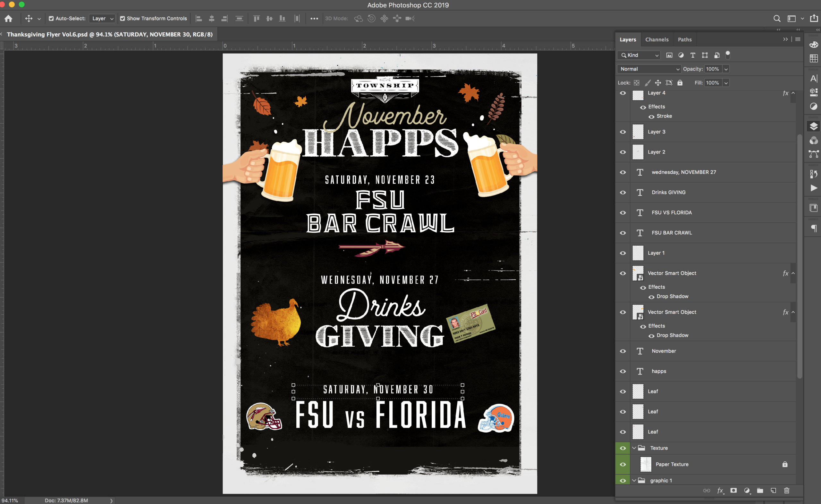Toggle Auto-Select checkbox

click(x=51, y=19)
